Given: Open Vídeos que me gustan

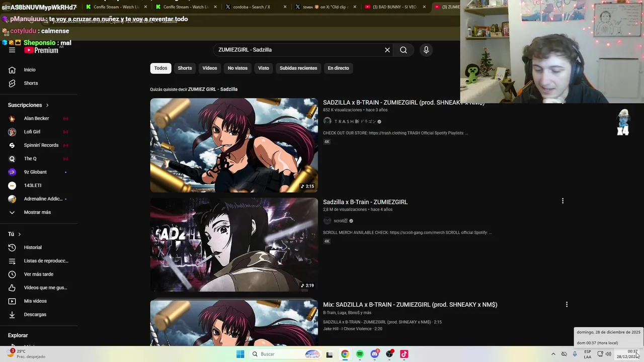Looking at the screenshot, I should pyautogui.click(x=38, y=288).
